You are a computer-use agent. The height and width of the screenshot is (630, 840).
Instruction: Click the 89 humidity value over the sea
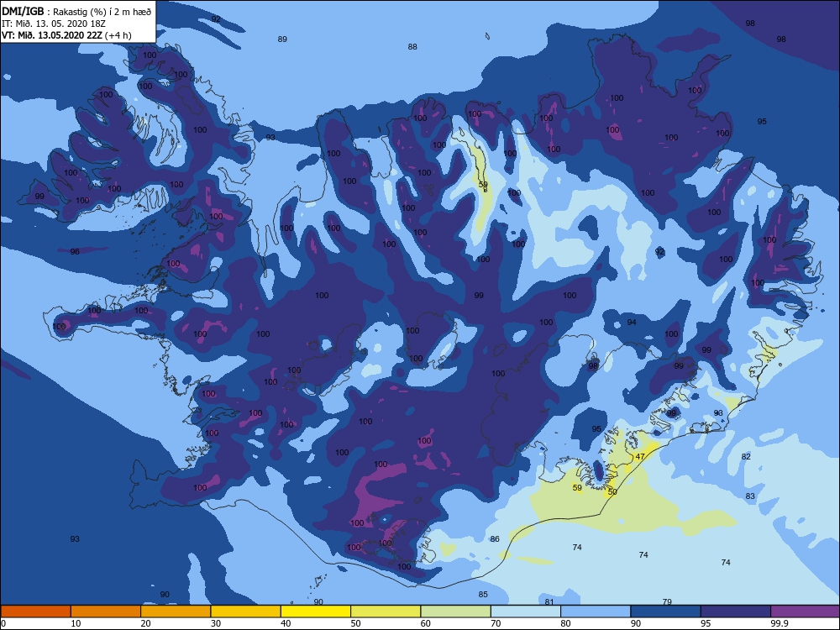282,39
